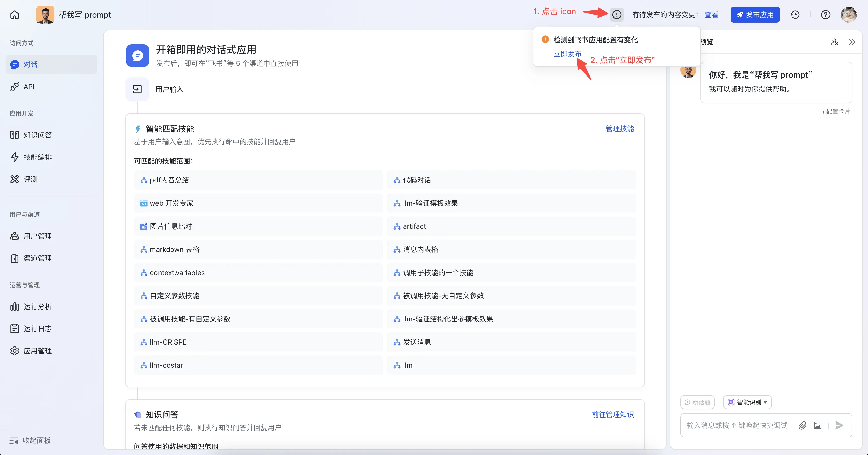Screen dimensions: 868x455
Task: Click the greeting card in preview
Action: click(776, 82)
